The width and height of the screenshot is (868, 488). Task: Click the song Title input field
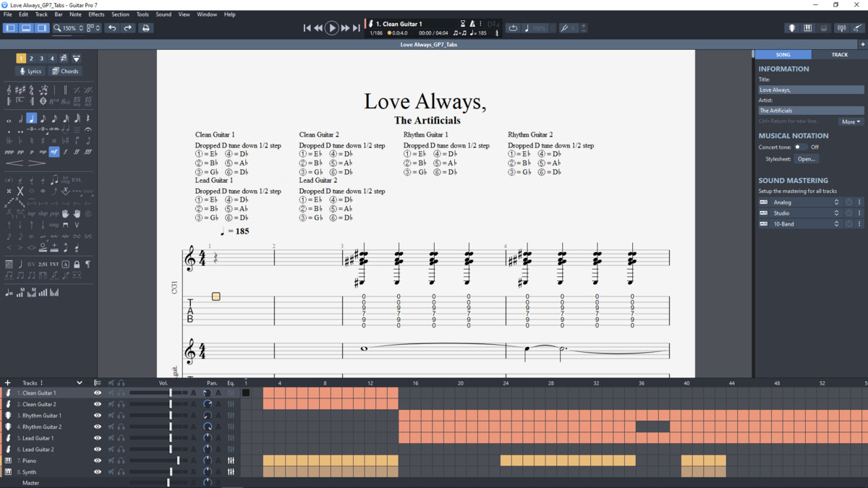811,90
